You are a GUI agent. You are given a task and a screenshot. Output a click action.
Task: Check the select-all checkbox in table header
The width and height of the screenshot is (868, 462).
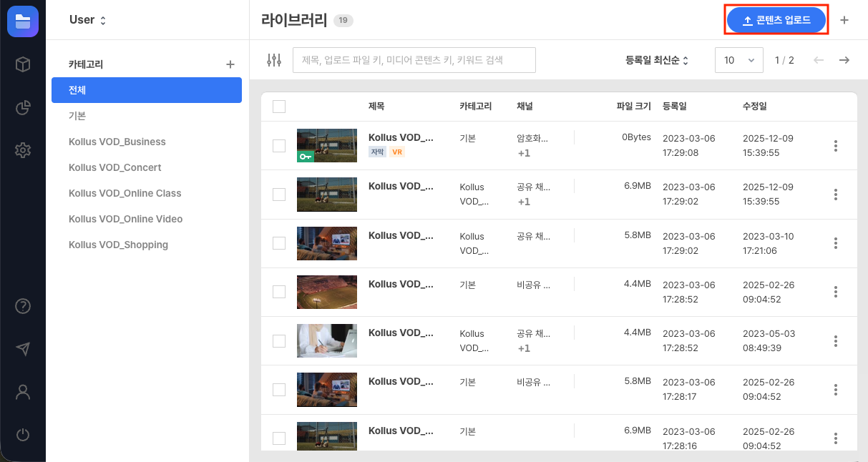278,106
